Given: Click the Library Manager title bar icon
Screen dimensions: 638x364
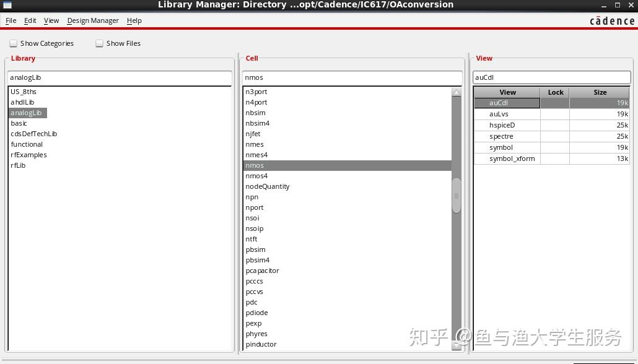Looking at the screenshot, I should pyautogui.click(x=7, y=5).
